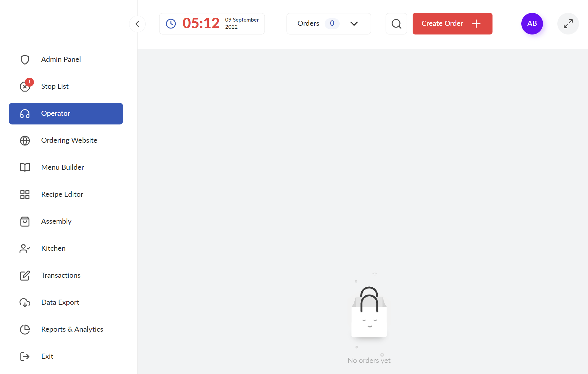Open Recipe Editor section
The image size is (588, 374).
coord(66,194)
